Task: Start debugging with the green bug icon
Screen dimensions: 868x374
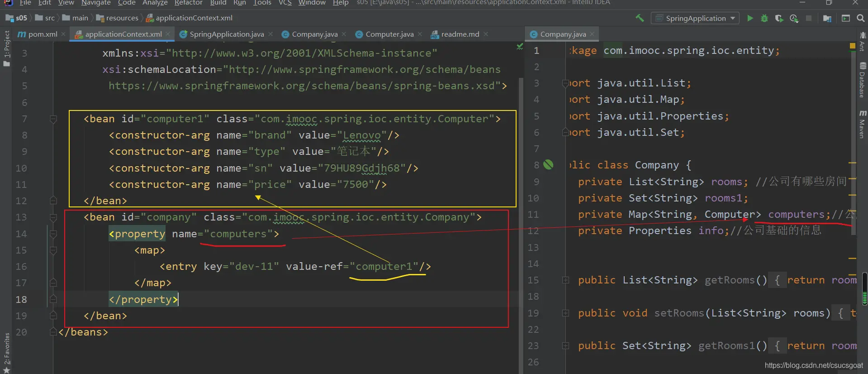Action: click(x=764, y=18)
